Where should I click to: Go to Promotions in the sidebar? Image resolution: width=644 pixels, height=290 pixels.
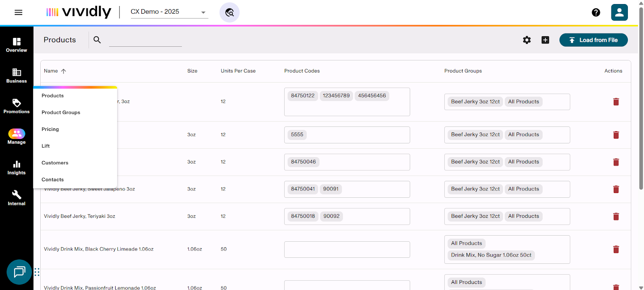coord(17,106)
